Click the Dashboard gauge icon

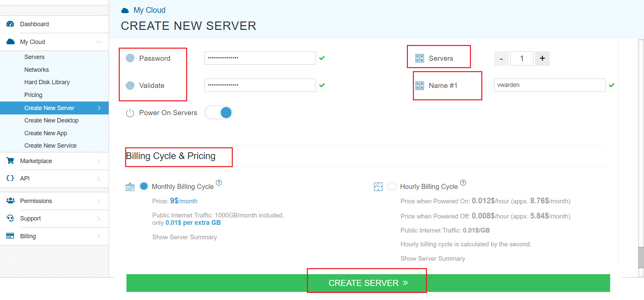coord(10,24)
